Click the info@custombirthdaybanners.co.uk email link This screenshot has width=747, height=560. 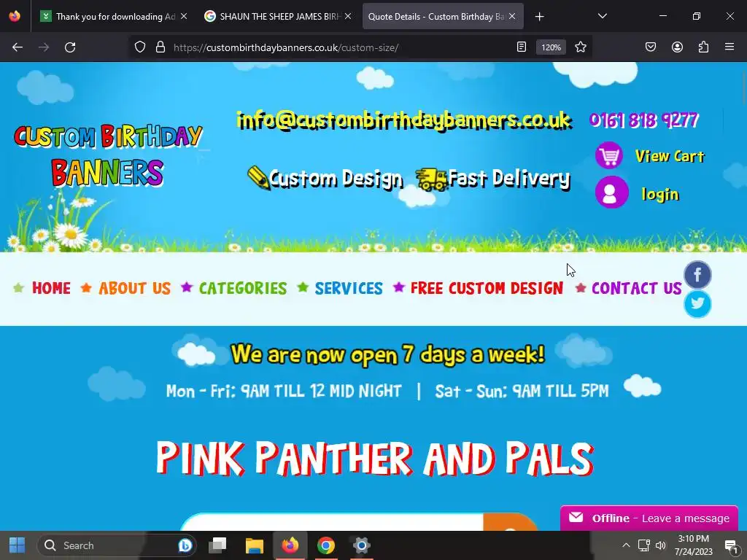pyautogui.click(x=404, y=120)
